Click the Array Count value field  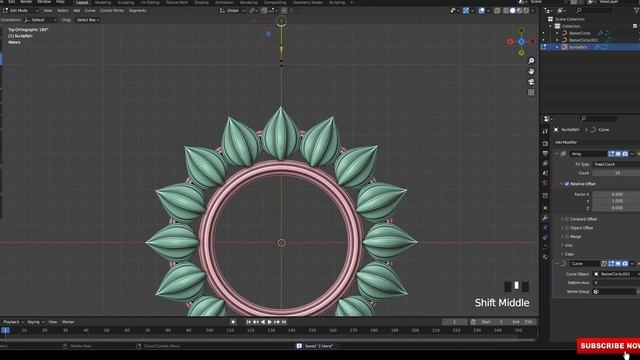coord(616,173)
